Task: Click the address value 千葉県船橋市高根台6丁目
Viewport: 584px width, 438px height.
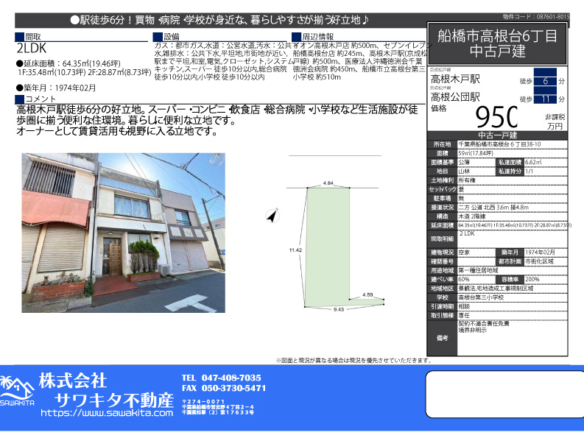Action: (x=499, y=144)
